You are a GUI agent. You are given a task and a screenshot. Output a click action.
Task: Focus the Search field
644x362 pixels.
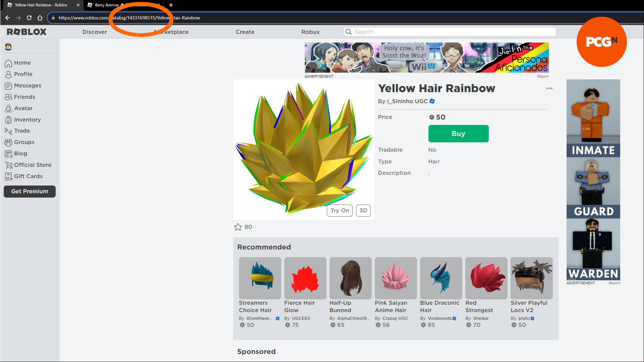point(450,32)
